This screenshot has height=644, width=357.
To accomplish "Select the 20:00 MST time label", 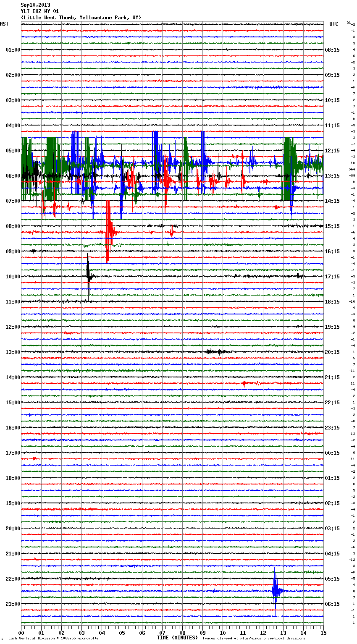I will pos(13,529).
